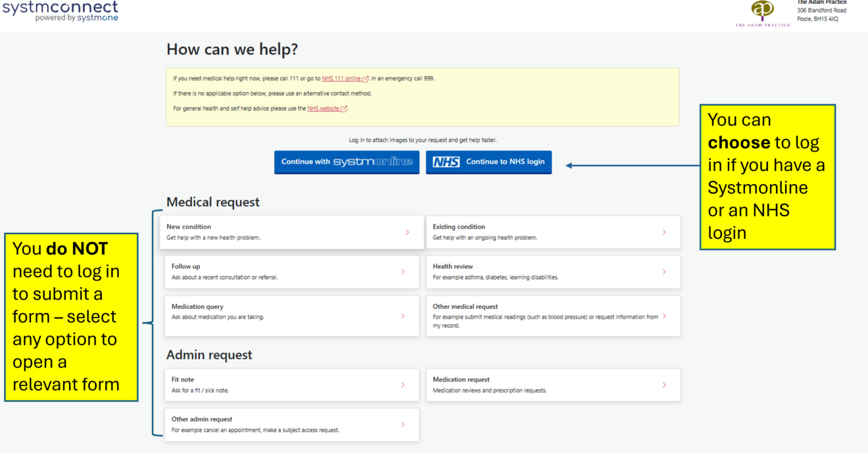
Task: Choose Other medical request option
Action: pos(553,316)
